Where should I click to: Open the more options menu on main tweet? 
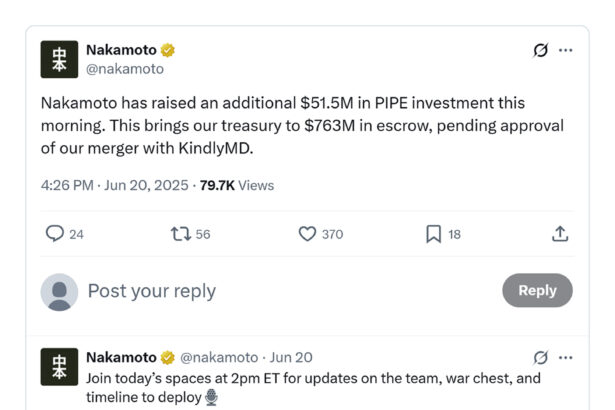(566, 51)
